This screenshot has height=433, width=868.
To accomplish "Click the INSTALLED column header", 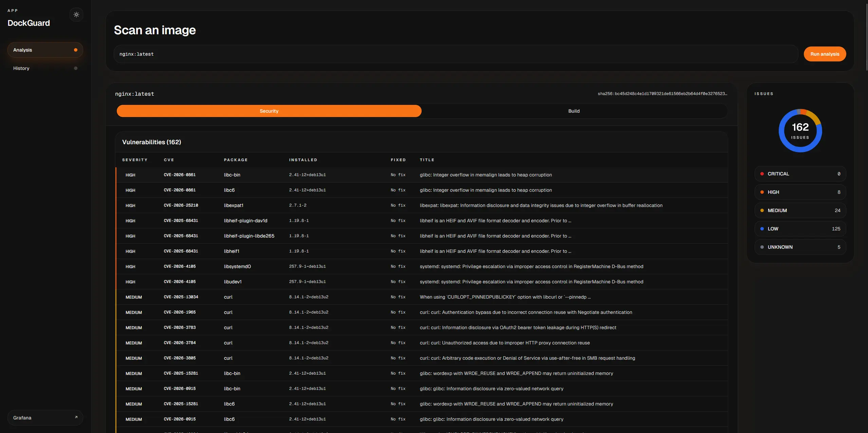I will tap(303, 160).
